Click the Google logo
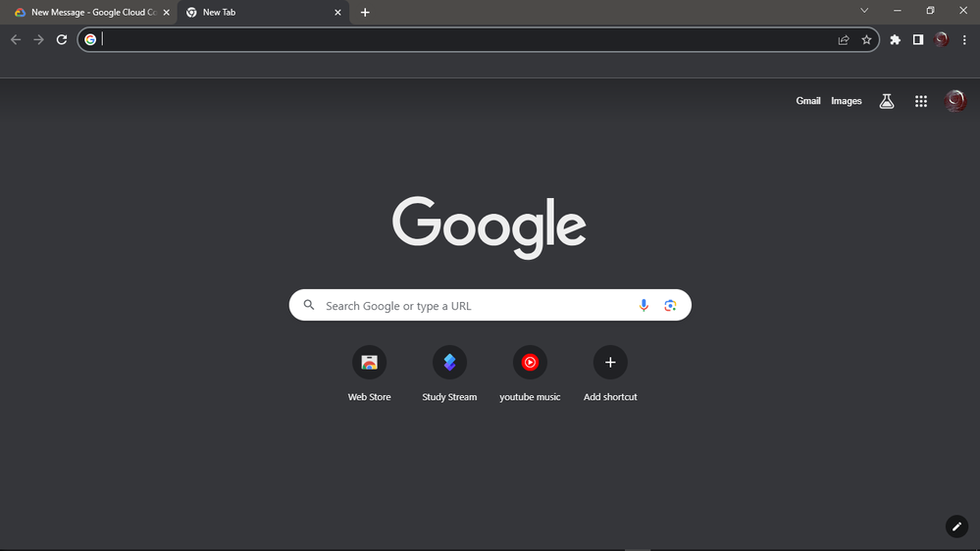Screen dimensions: 980x551 point(490,227)
